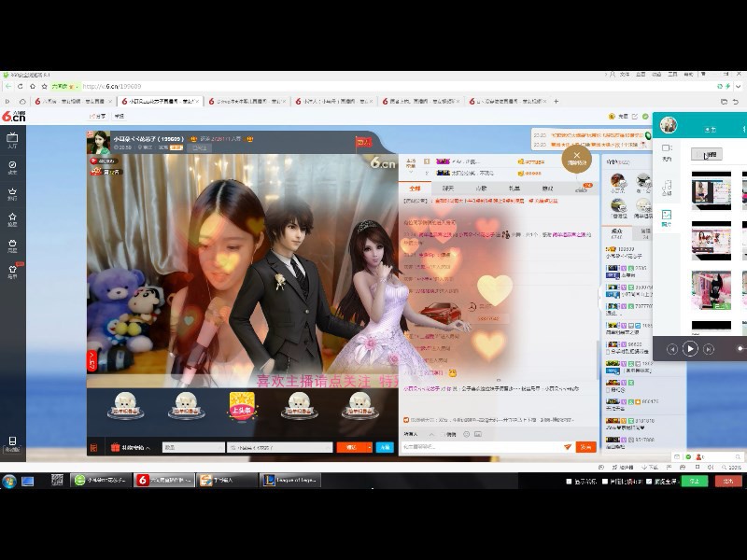The image size is (747, 560).
Task: Open the shop icon in left sidebar
Action: click(x=12, y=245)
